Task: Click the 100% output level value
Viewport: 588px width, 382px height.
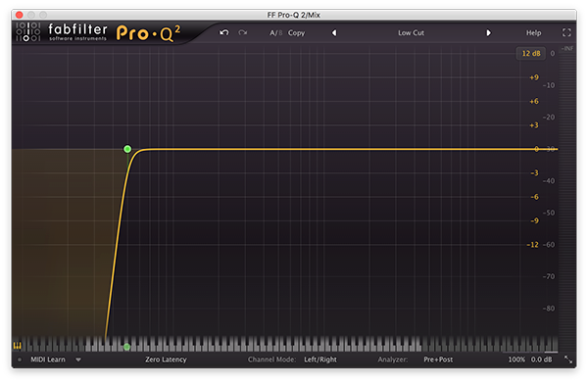Action: click(x=516, y=359)
